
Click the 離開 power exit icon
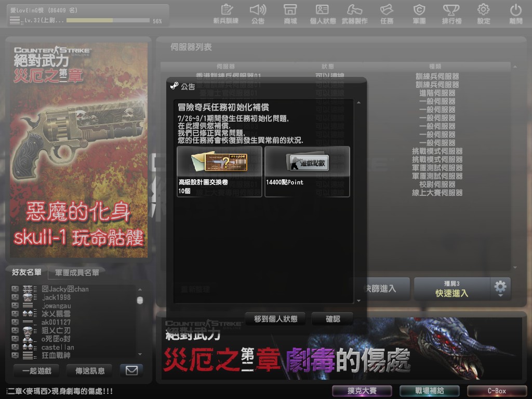tap(516, 14)
